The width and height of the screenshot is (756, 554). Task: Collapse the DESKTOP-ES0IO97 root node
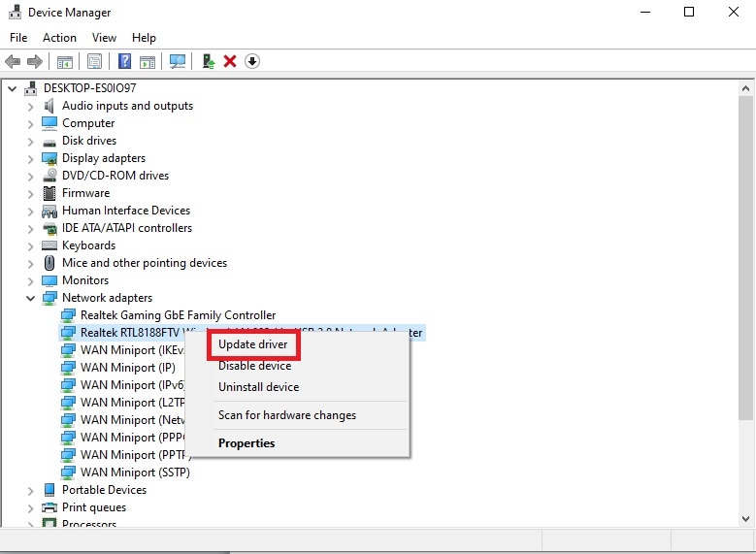click(x=12, y=88)
